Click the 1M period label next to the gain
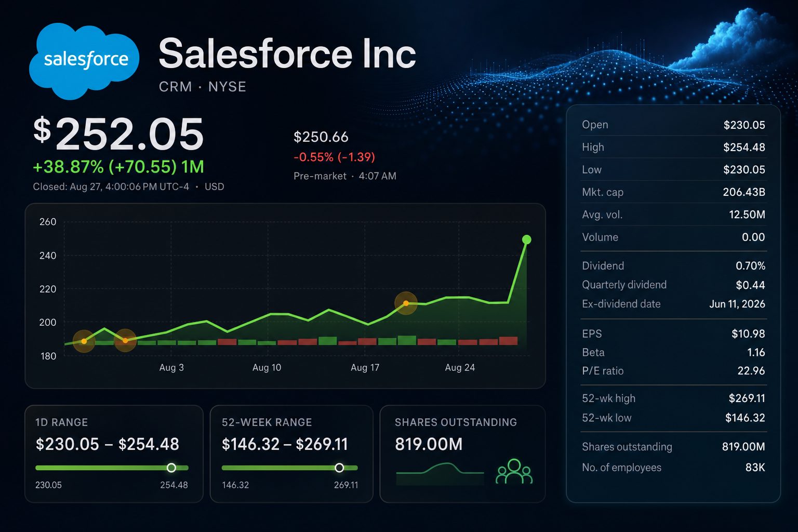This screenshot has width=798, height=532. pos(193,167)
